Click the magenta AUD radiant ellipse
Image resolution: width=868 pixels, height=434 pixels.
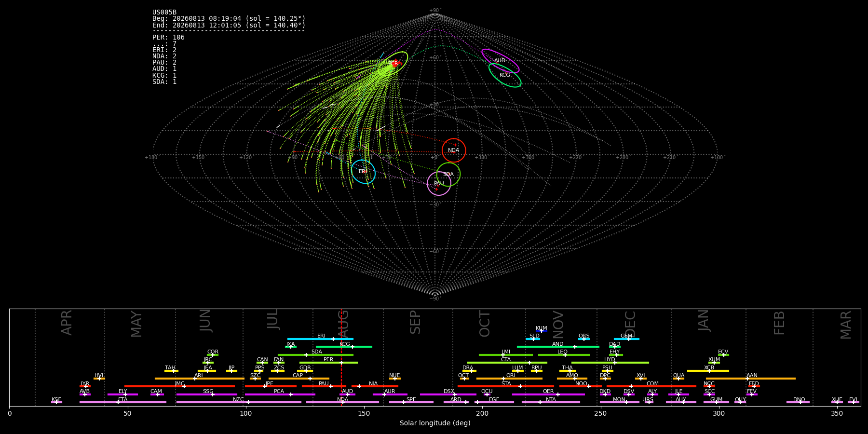(x=501, y=61)
